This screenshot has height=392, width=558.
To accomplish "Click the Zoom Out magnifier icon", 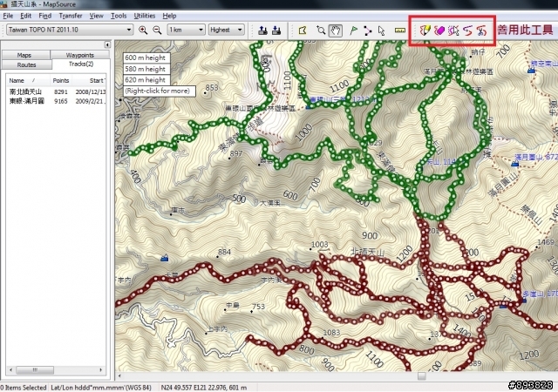I will click(157, 30).
